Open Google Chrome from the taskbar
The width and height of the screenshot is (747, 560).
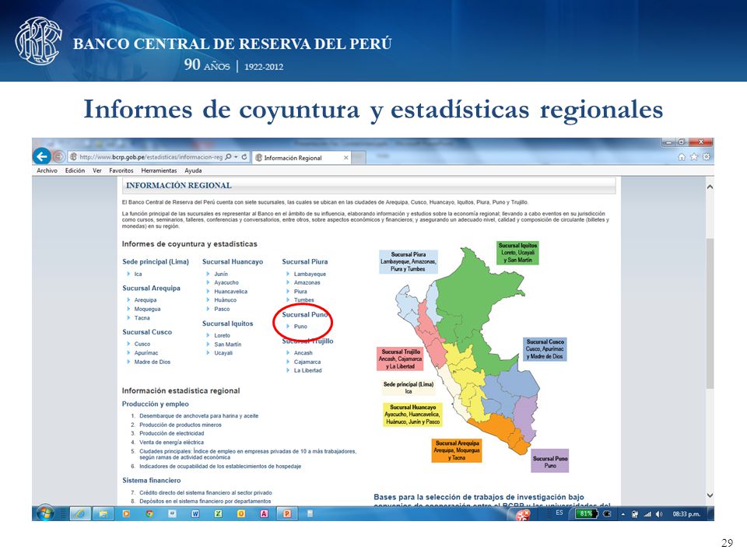point(149,513)
